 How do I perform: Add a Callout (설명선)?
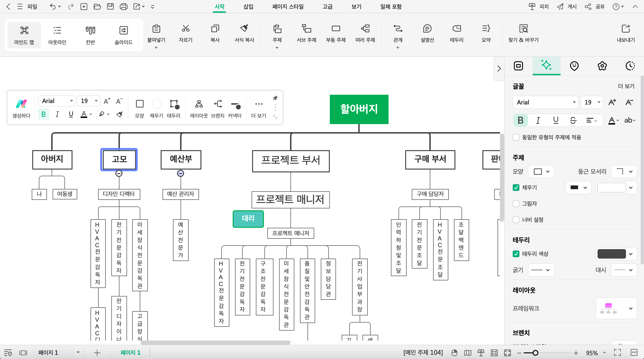coord(427,33)
